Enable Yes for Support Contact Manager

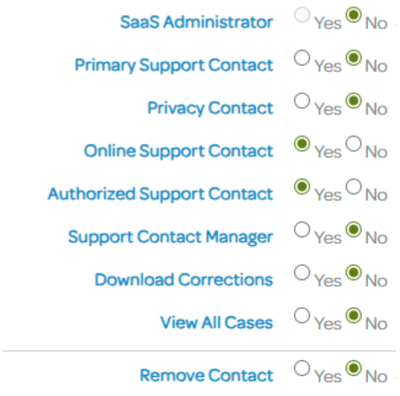(302, 230)
